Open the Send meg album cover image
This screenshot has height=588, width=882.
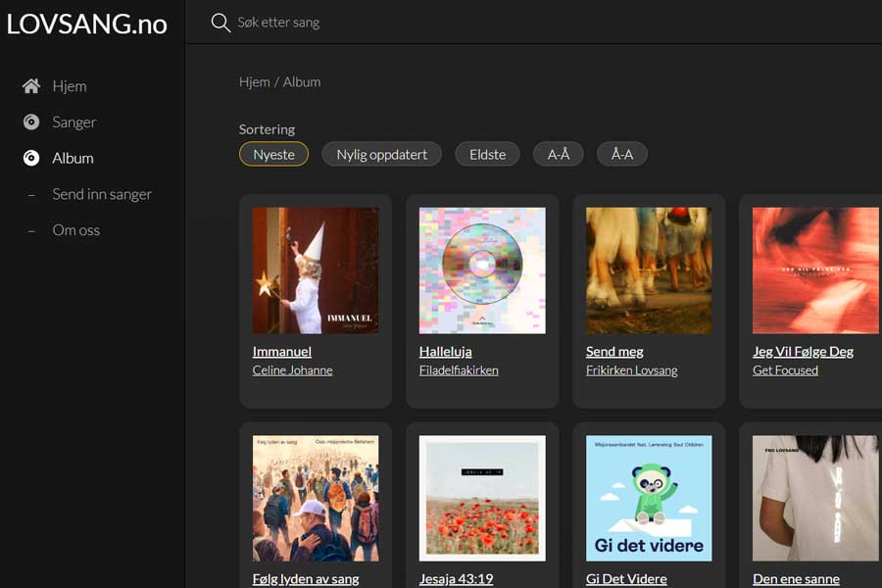coord(649,270)
